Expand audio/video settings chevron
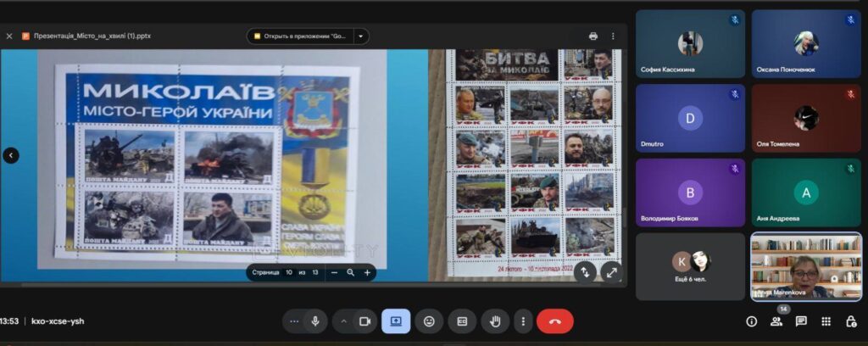Screen dimensions: 868x346 point(343,321)
